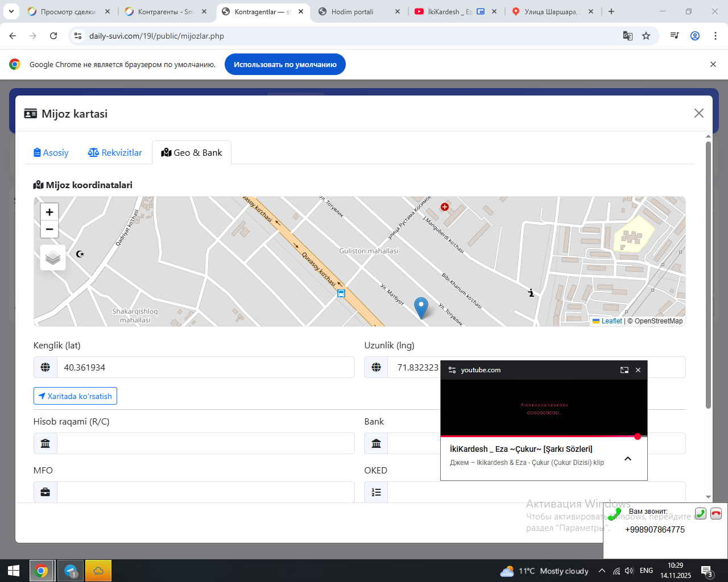
Task: Click the Leaflet attribution link
Action: click(611, 321)
